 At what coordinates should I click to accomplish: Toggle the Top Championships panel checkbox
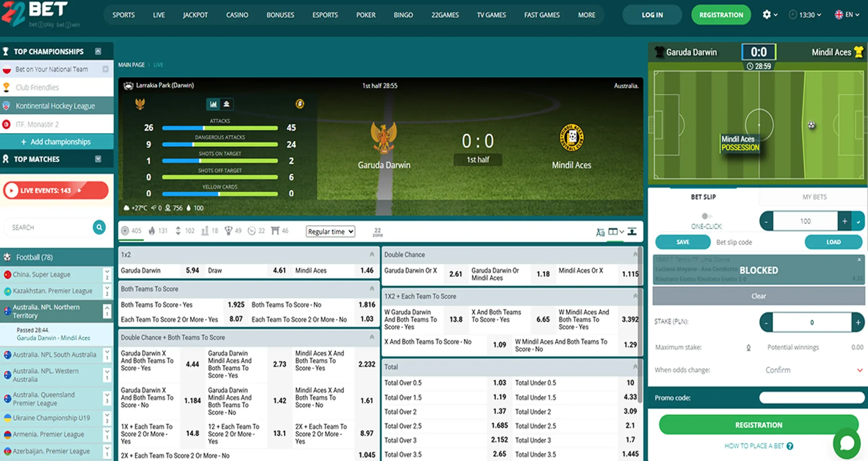tap(98, 51)
